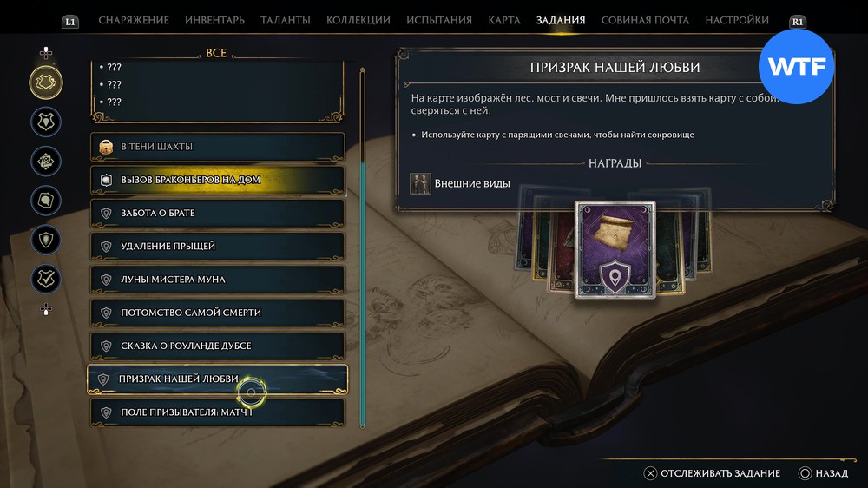Open the ЗАДАНИЯ tab
The height and width of the screenshot is (488, 868).
click(560, 21)
